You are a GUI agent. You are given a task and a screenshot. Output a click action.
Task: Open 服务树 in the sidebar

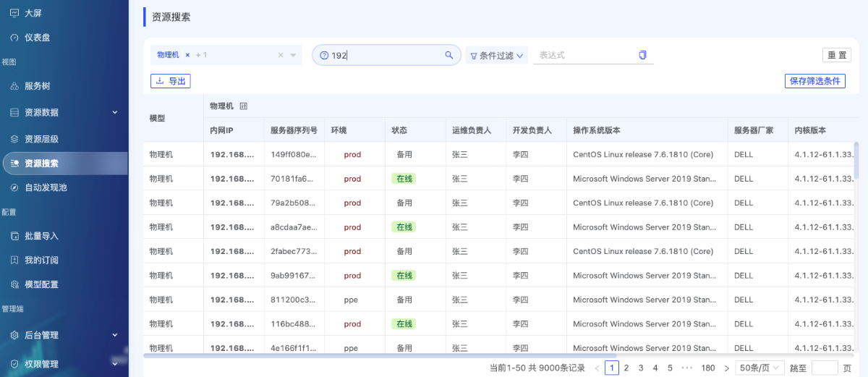point(37,86)
